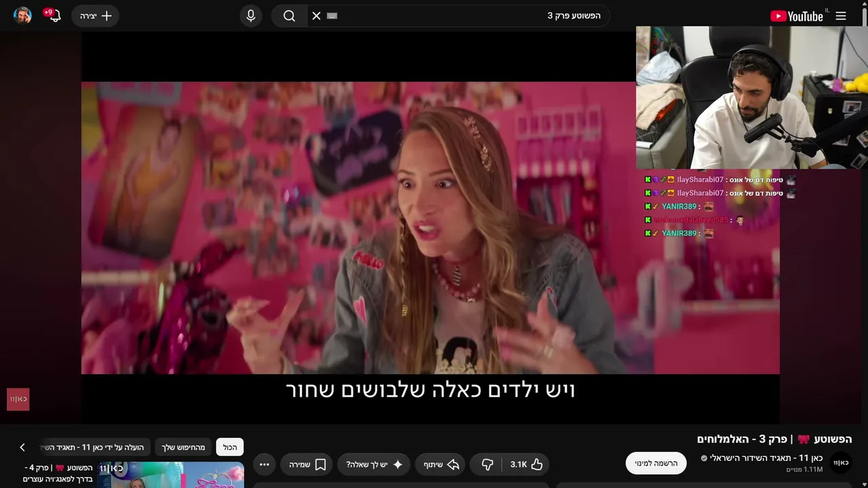Subscribe with the הרשמה למינוי button
This screenshot has height=488, width=868.
coord(656,463)
